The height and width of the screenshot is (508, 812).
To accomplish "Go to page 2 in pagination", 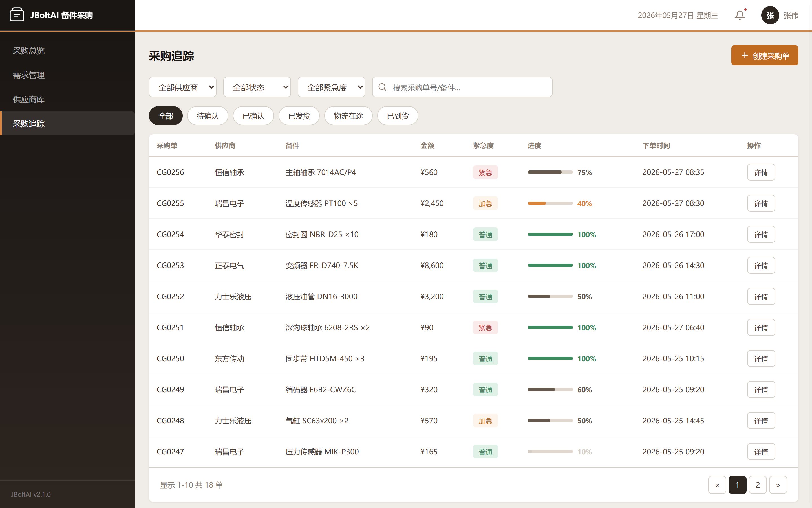I will (x=758, y=485).
